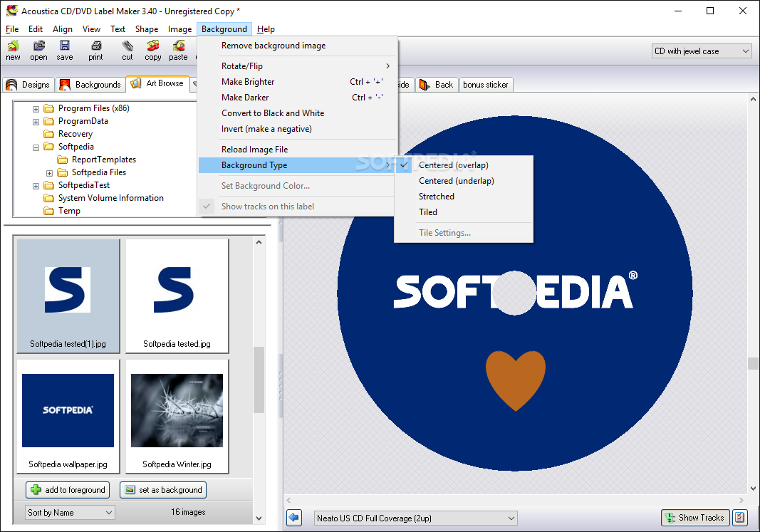Click the add to foreground button
Screen dimensions: 760x532
[68, 490]
